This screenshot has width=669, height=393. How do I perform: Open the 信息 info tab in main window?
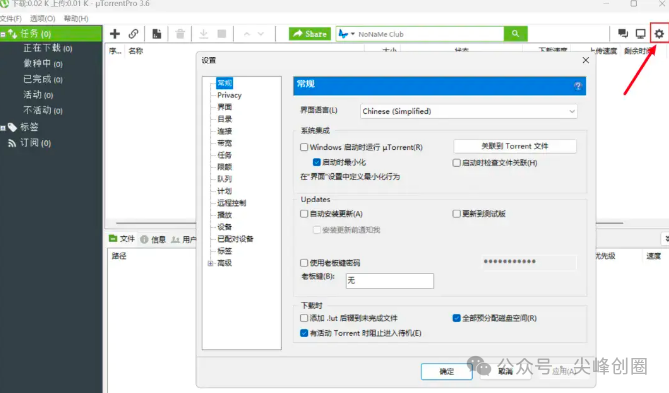click(153, 239)
